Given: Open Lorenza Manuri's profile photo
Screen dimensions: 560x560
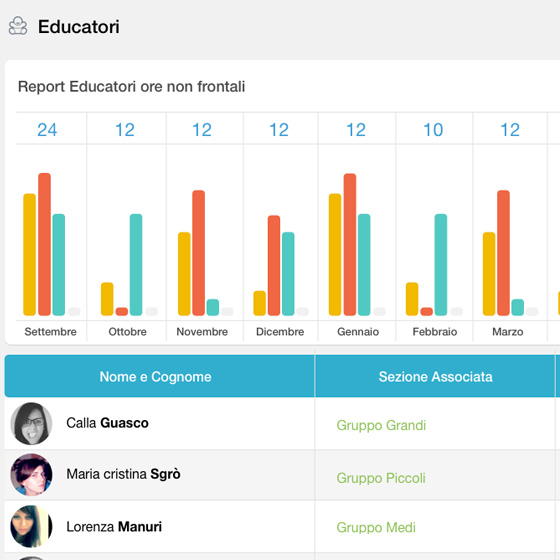Looking at the screenshot, I should tap(31, 526).
